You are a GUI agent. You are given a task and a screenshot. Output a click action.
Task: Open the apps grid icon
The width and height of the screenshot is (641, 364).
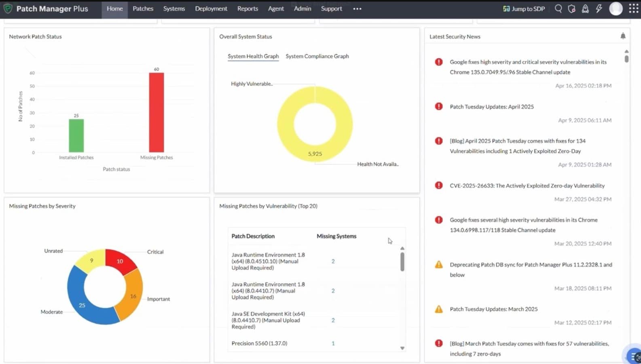634,8
